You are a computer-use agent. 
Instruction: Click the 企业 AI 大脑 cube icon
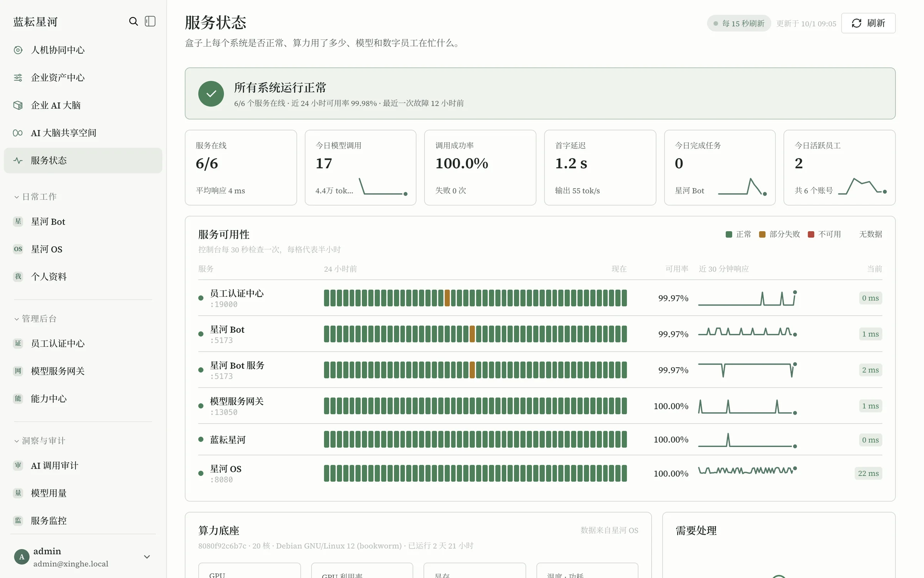point(18,105)
